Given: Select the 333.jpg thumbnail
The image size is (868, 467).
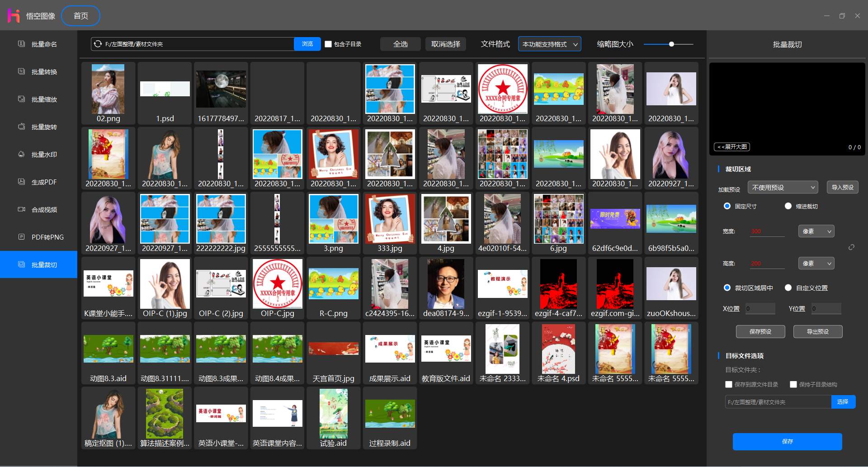Looking at the screenshot, I should coord(390,223).
